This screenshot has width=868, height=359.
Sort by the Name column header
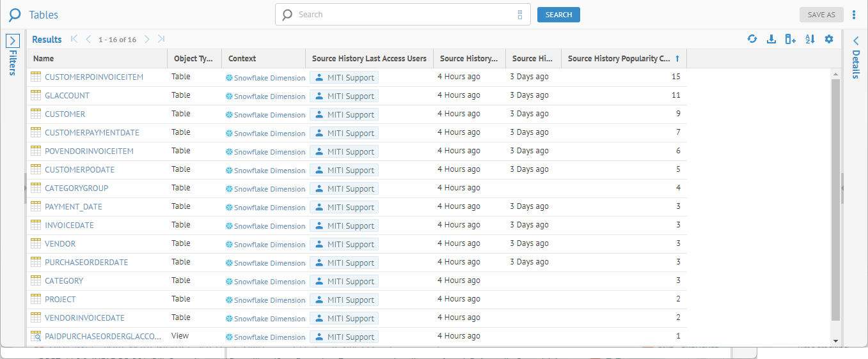tap(43, 59)
